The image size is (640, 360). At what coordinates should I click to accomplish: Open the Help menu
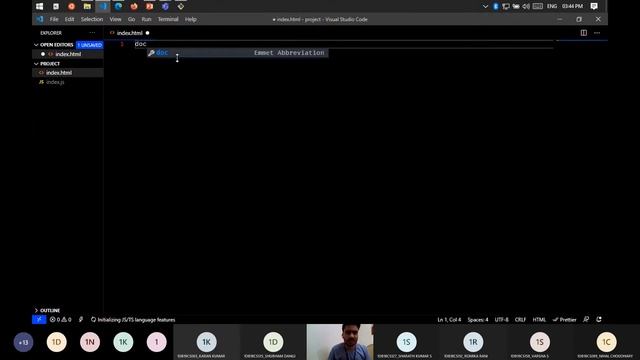tap(191, 19)
